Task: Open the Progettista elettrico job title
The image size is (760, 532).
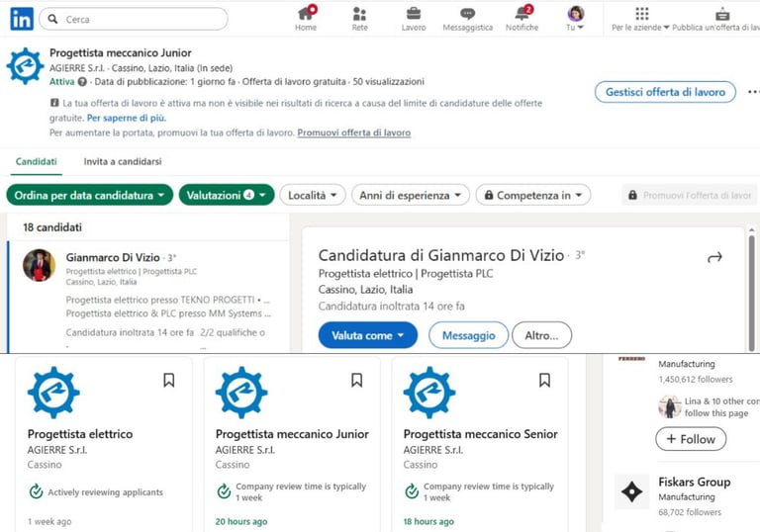Action: [80, 434]
